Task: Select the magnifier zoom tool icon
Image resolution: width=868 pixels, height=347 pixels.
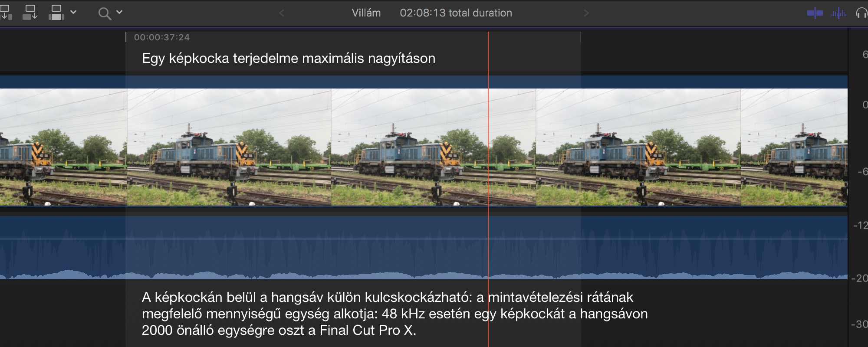Action: pyautogui.click(x=104, y=13)
